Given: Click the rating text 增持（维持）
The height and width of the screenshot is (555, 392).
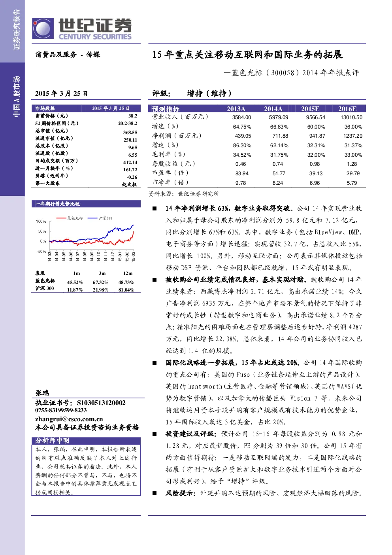Looking at the screenshot, I should 209,93.
